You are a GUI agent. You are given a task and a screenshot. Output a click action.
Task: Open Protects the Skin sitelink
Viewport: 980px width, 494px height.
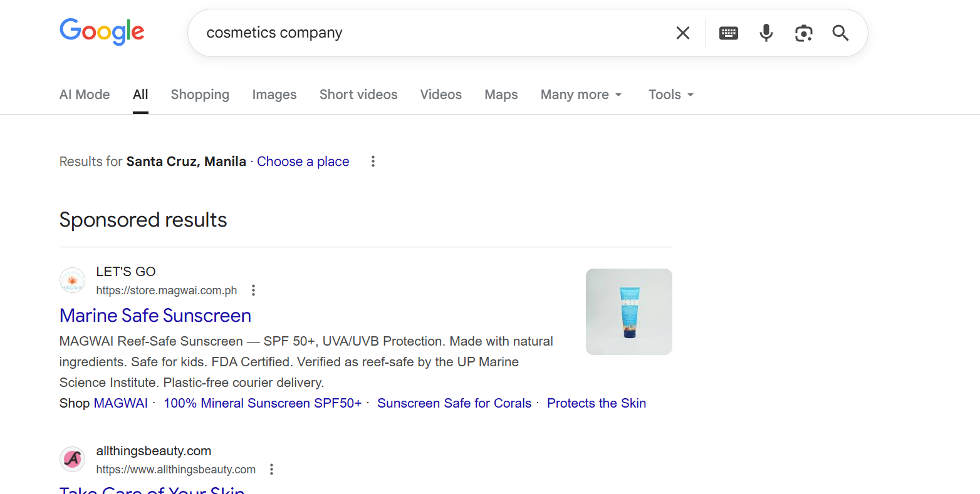coord(597,403)
